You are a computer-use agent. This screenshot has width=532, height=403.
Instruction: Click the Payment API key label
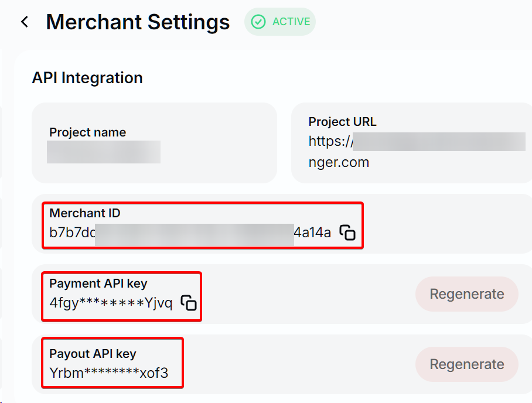[x=98, y=284]
